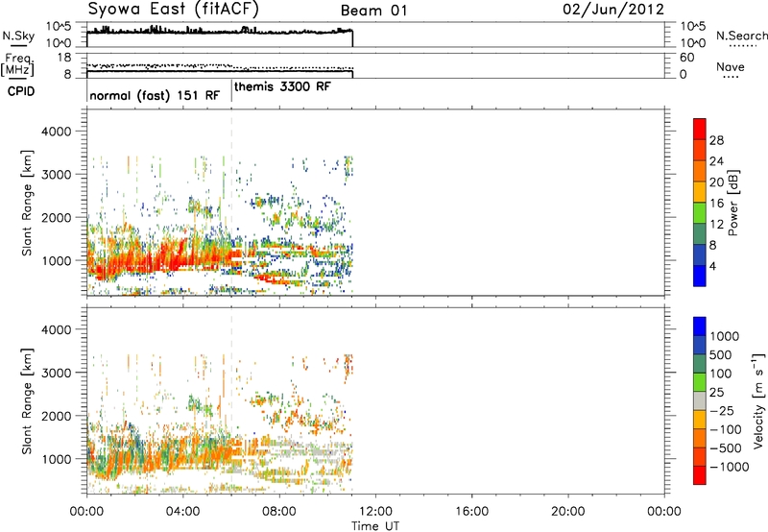Click the gray band of velocity colorbar
Screen dimensions: 768x532
pyautogui.click(x=700, y=401)
